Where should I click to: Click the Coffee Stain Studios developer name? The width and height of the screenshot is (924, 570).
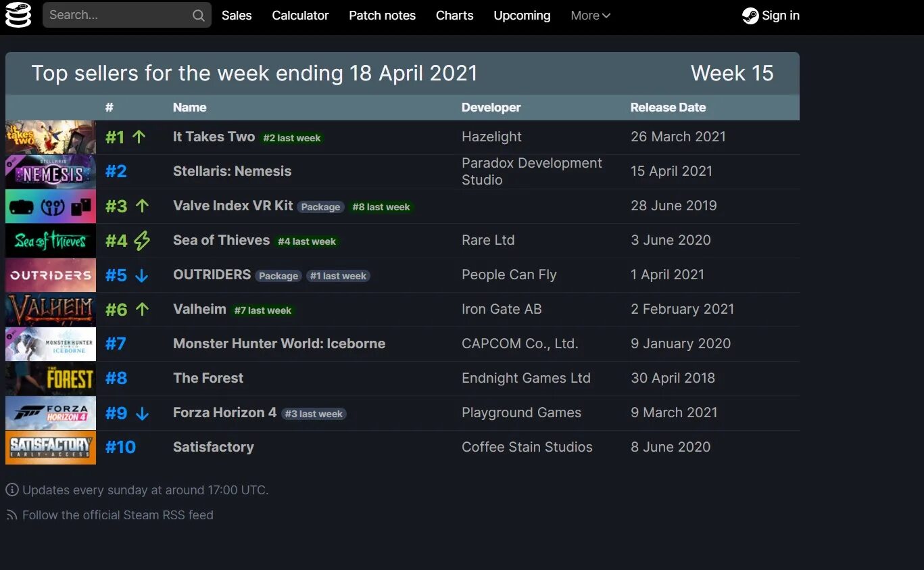pos(527,447)
